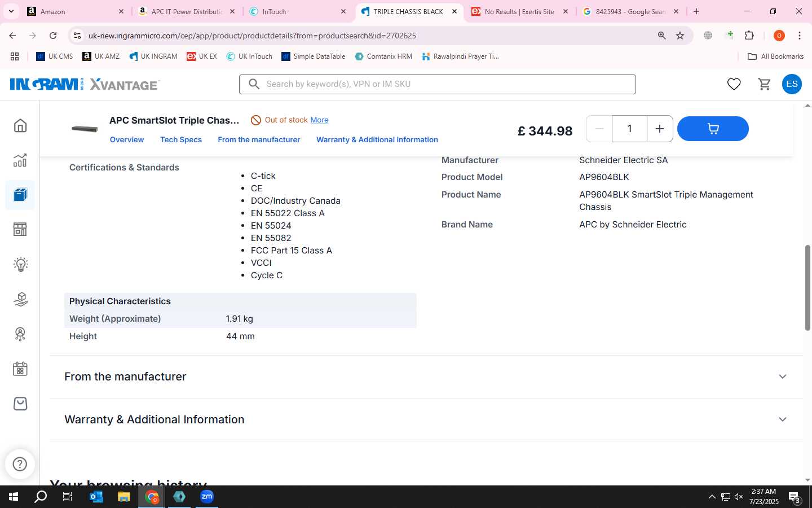Open the bookmarks apps grid icon
The height and width of the screenshot is (508, 812).
[15, 56]
